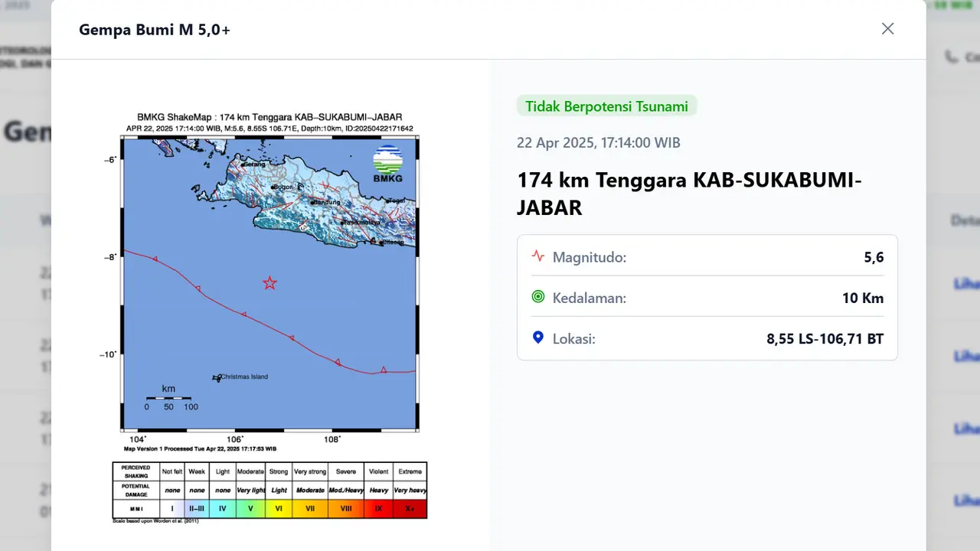The height and width of the screenshot is (551, 980).
Task: Click the phone icon in background page header
Action: [950, 57]
